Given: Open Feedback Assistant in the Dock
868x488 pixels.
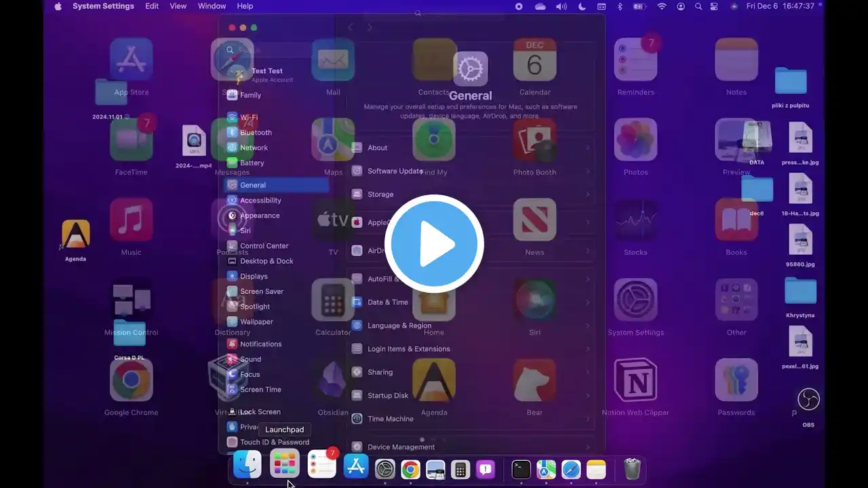Looking at the screenshot, I should click(x=486, y=469).
